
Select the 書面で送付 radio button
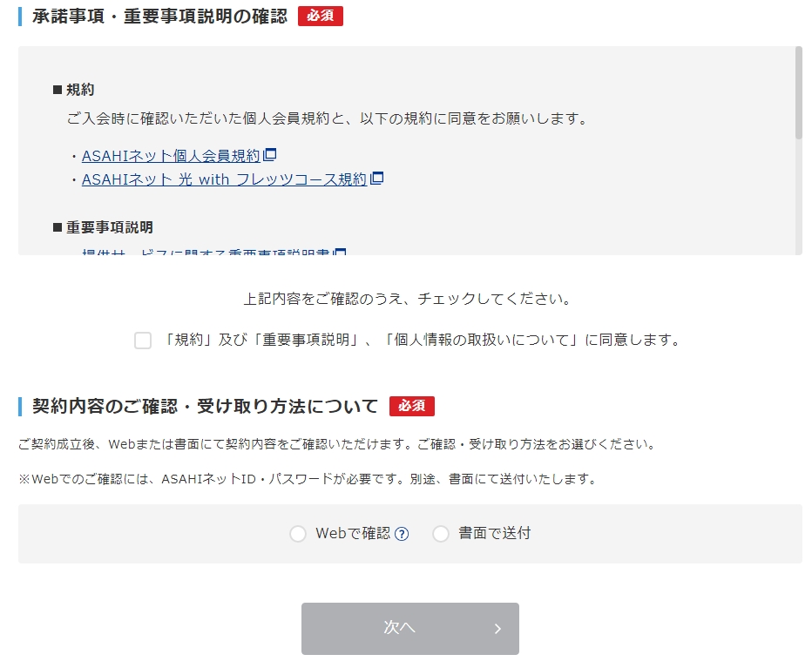441,534
